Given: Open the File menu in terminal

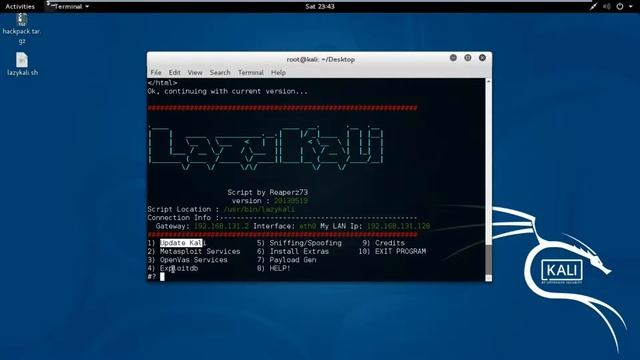Looking at the screenshot, I should (156, 73).
